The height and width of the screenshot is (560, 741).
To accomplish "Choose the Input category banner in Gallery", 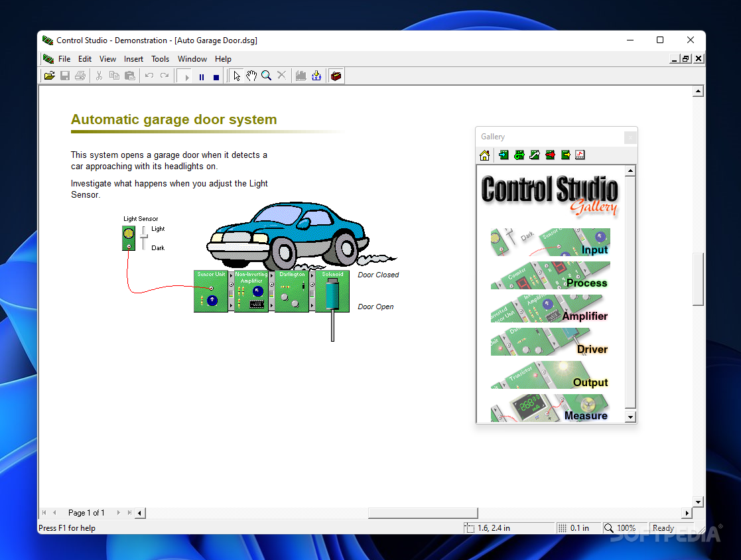I will (551, 242).
